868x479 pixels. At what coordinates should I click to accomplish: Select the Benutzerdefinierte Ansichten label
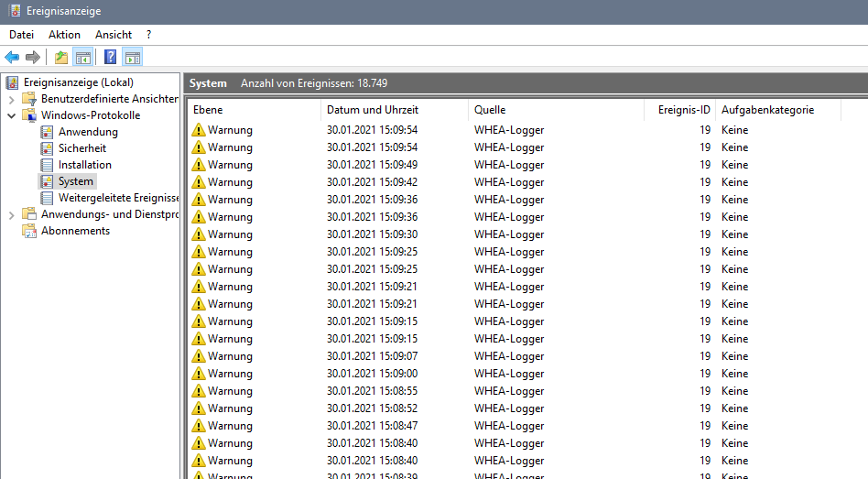click(x=110, y=99)
